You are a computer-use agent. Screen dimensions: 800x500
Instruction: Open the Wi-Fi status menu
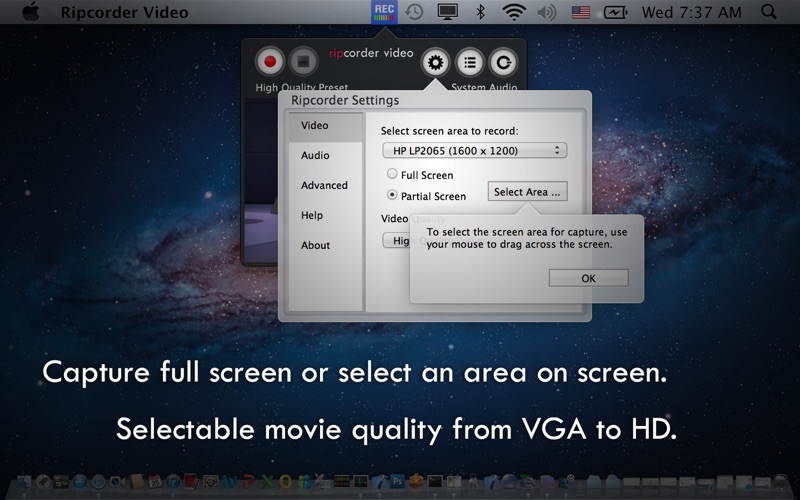click(x=514, y=12)
